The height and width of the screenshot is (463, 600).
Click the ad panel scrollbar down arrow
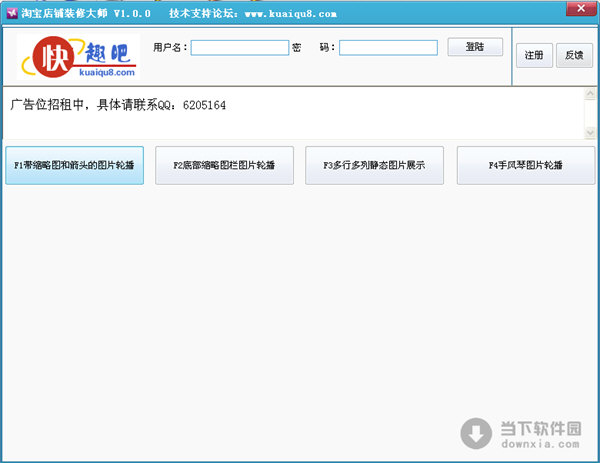(x=590, y=132)
